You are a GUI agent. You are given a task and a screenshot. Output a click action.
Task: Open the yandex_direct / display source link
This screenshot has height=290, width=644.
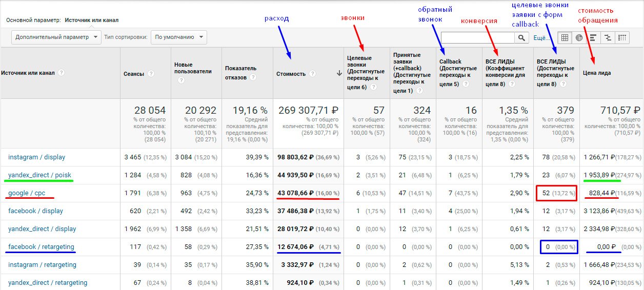42,229
